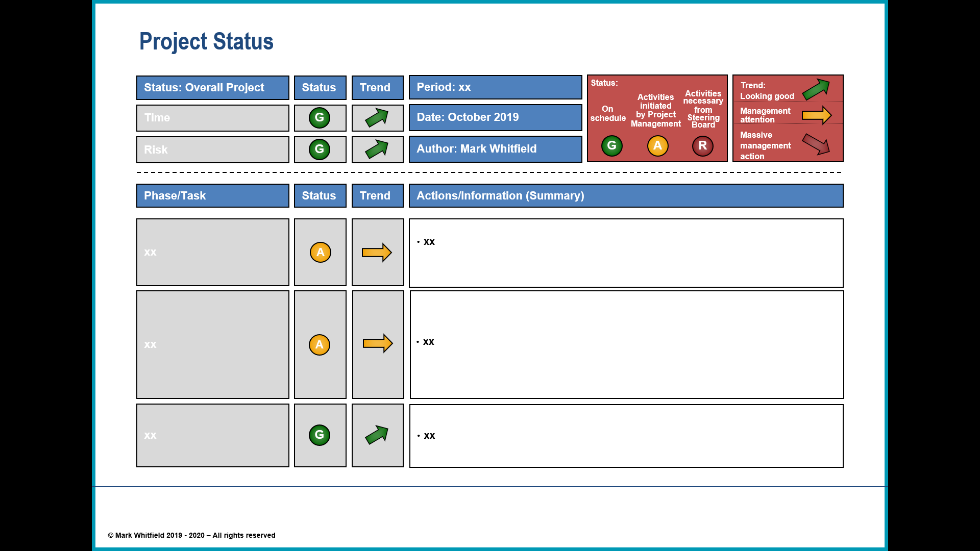The height and width of the screenshot is (551, 980).
Task: Click the yellow Management attention arrow in legend
Action: 816,115
